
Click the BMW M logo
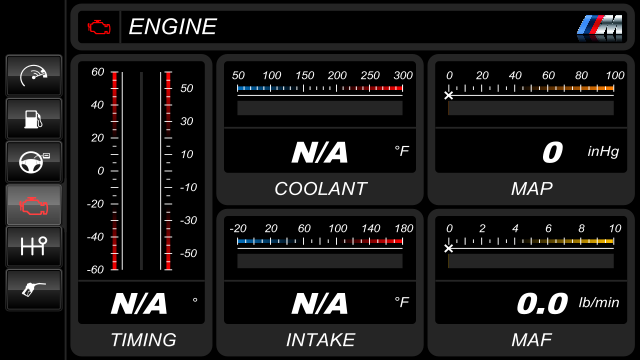coord(600,27)
